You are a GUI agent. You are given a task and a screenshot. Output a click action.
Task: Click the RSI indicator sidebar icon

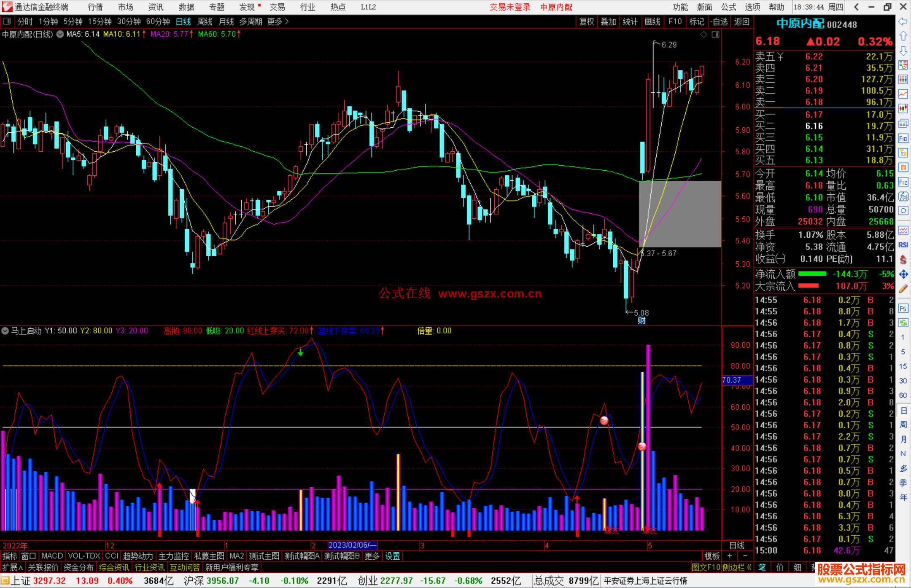(x=903, y=245)
